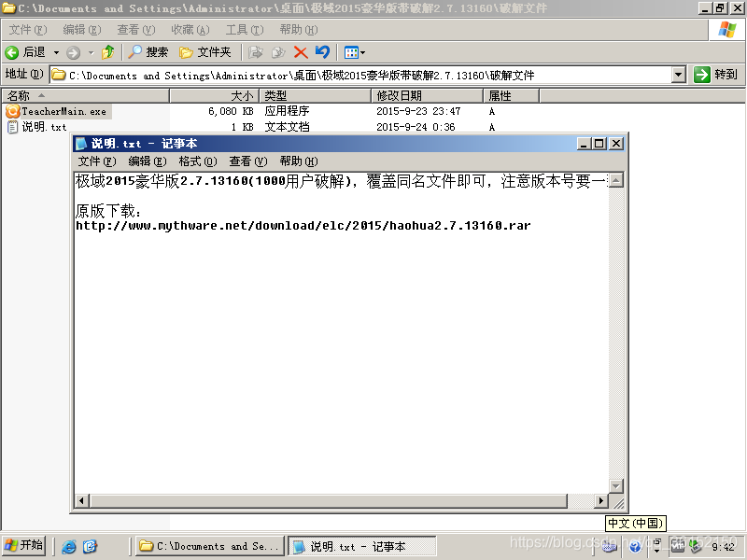Viewport: 747px width, 560px height.
Task: Click the 9:42 system tray clock
Action: [x=723, y=547]
